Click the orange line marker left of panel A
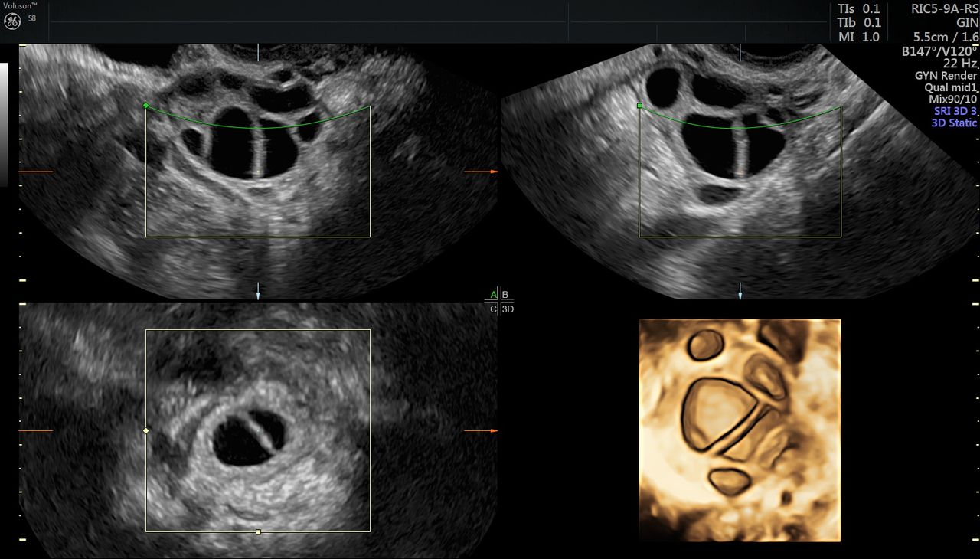Image resolution: width=980 pixels, height=559 pixels. [x=35, y=172]
